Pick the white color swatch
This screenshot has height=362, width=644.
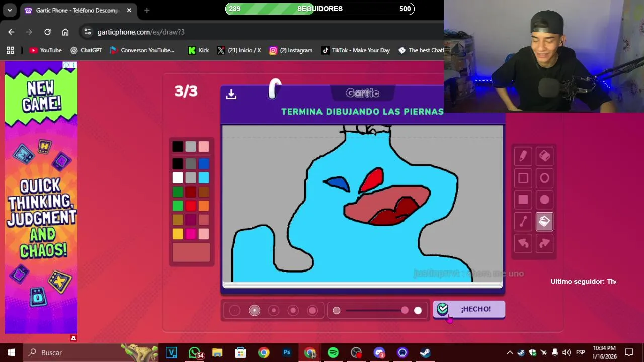pyautogui.click(x=178, y=177)
